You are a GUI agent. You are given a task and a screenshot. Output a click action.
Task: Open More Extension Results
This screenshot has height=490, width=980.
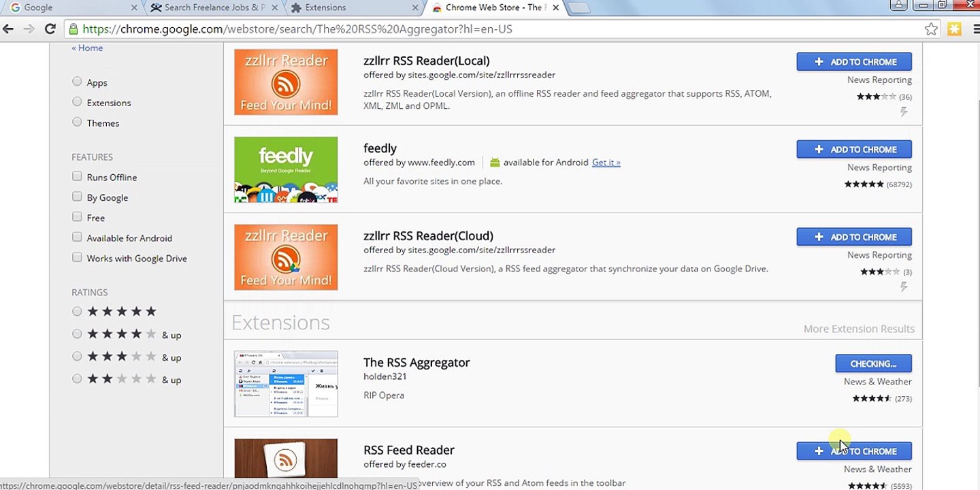[859, 329]
